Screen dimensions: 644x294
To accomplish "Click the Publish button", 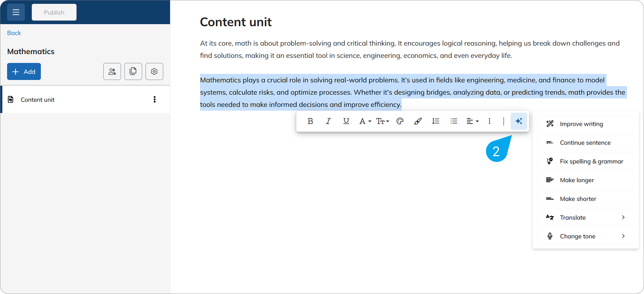I will tap(54, 12).
